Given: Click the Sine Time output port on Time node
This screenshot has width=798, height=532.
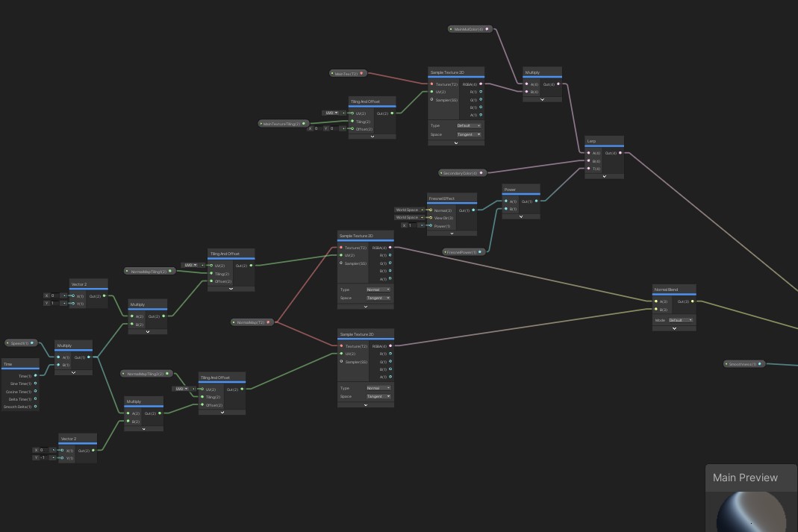Looking at the screenshot, I should coord(35,384).
